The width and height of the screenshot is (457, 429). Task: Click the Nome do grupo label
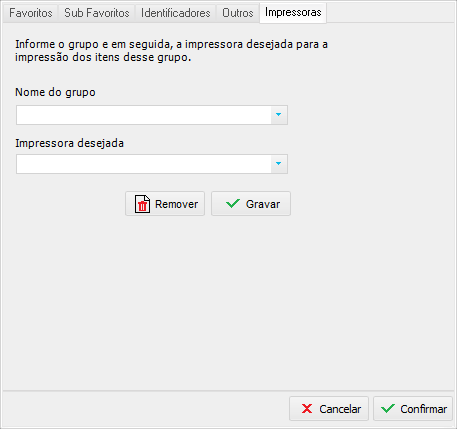click(55, 92)
